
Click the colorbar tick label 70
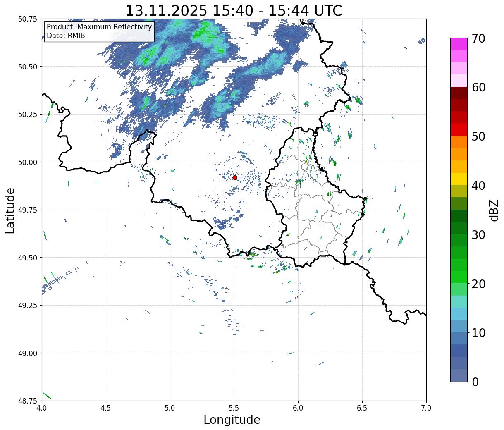(x=478, y=38)
